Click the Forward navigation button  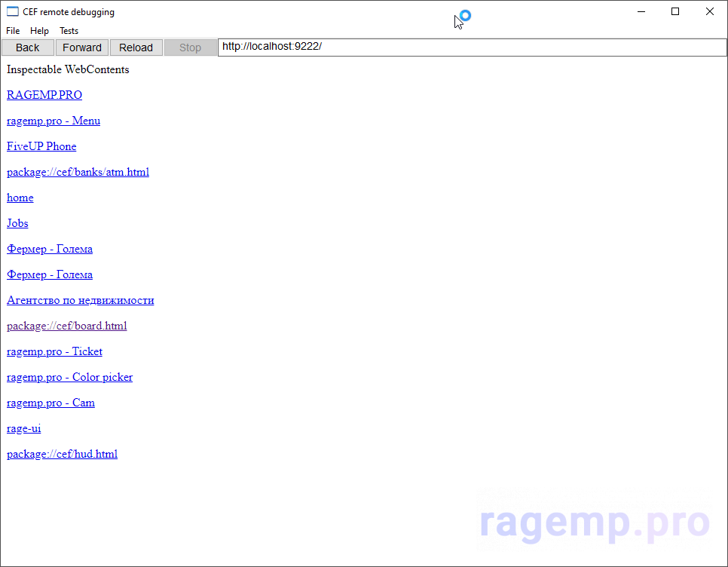81,48
